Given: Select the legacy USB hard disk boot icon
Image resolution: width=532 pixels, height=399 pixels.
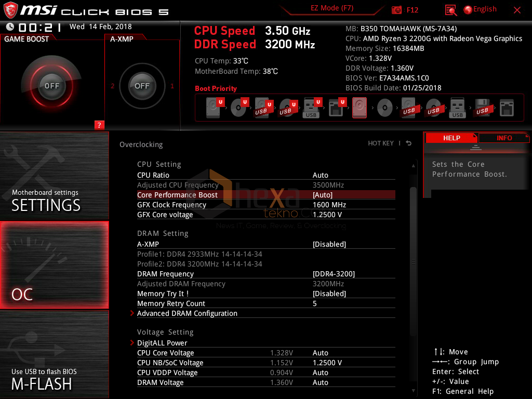Looking at the screenshot, I should [x=409, y=108].
